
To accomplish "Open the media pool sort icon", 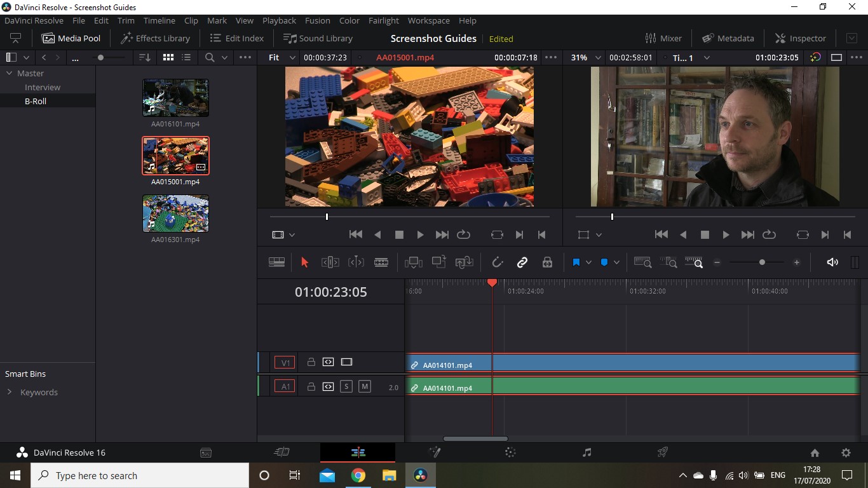I will pyautogui.click(x=145, y=57).
